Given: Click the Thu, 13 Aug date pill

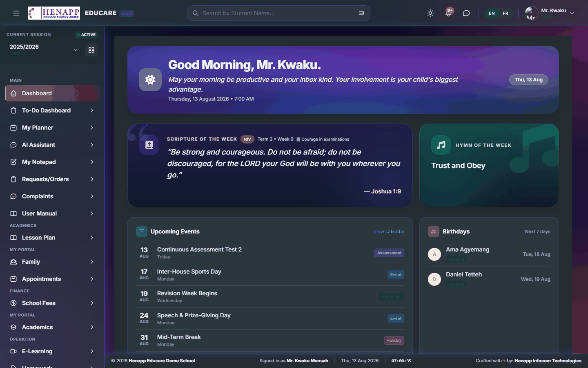Looking at the screenshot, I should coord(528,80).
